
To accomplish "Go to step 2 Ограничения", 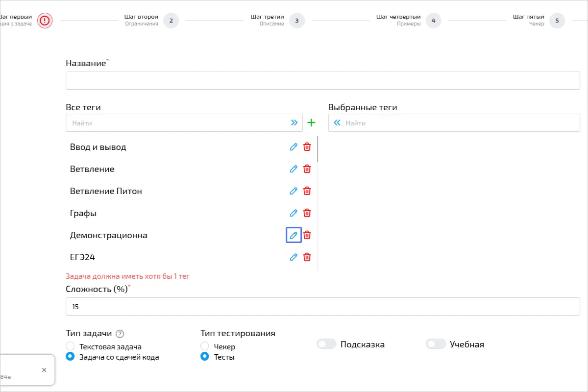I will click(171, 21).
